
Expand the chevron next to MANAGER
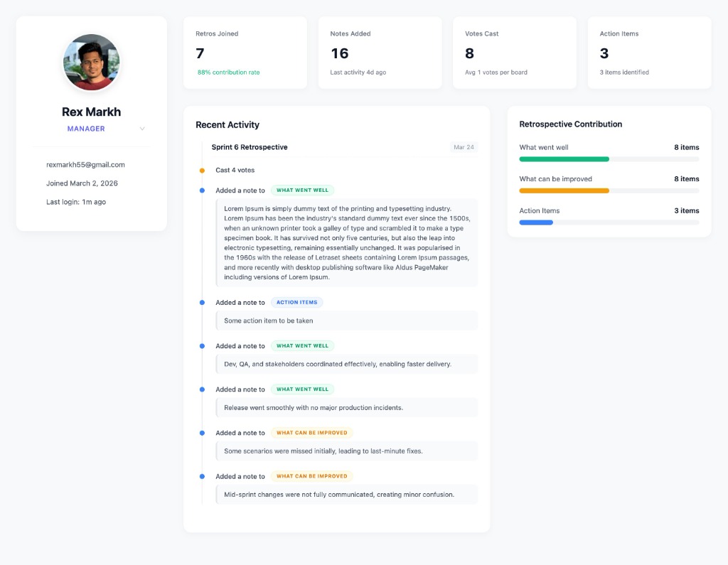(142, 129)
